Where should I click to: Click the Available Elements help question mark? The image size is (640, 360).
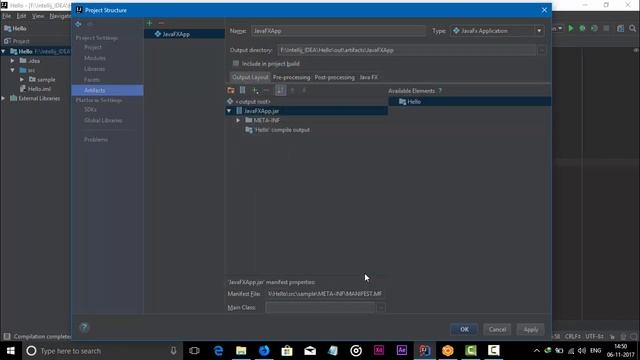tap(440, 91)
